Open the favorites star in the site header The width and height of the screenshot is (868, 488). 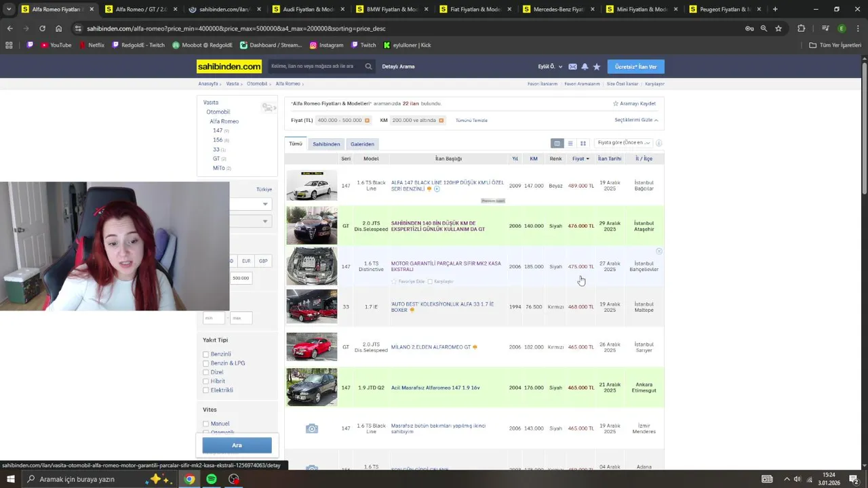[597, 66]
